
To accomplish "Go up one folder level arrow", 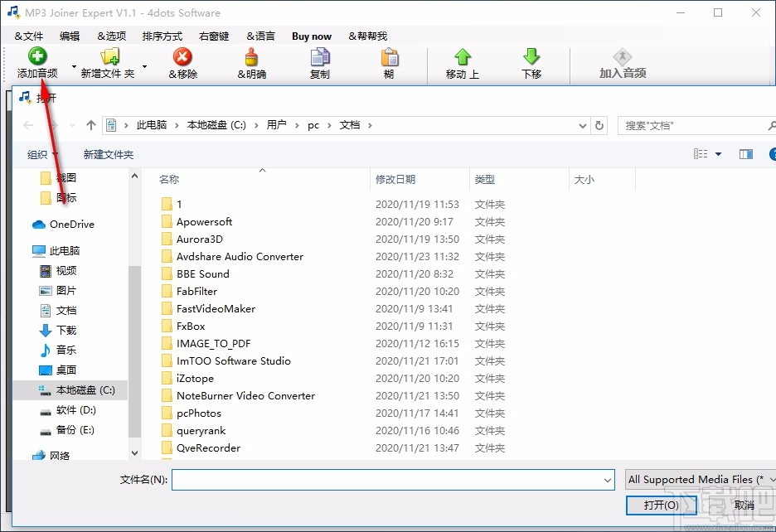I will click(x=91, y=125).
